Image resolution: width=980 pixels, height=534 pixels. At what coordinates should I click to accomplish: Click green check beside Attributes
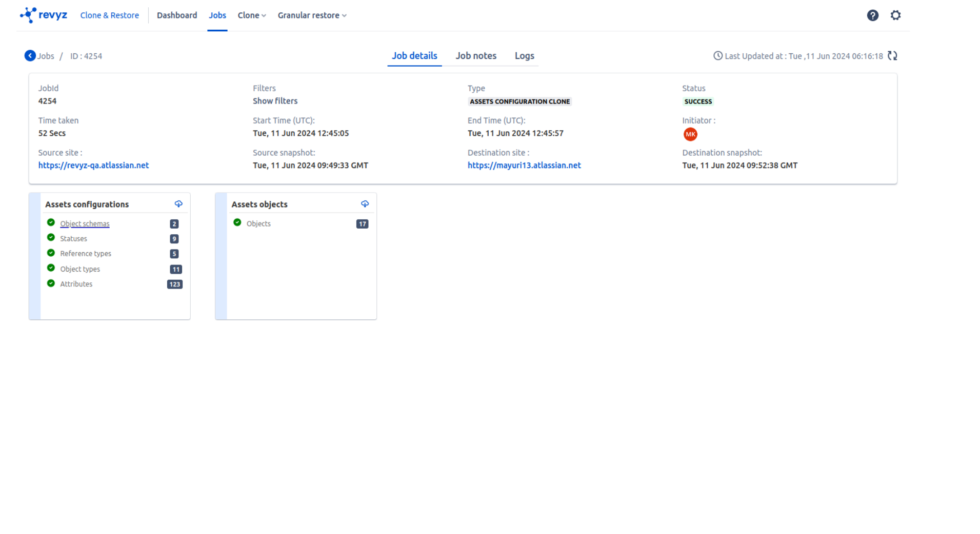[51, 283]
